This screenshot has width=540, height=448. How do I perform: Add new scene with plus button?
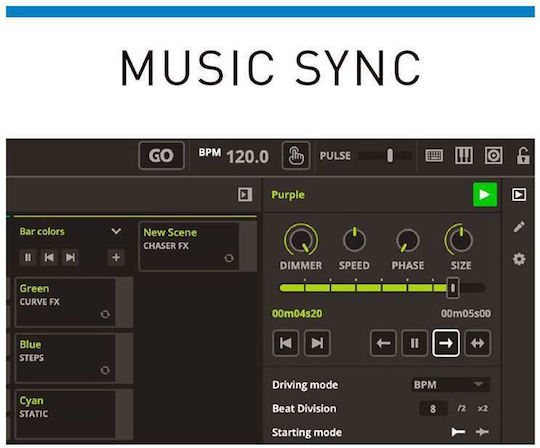click(x=116, y=257)
